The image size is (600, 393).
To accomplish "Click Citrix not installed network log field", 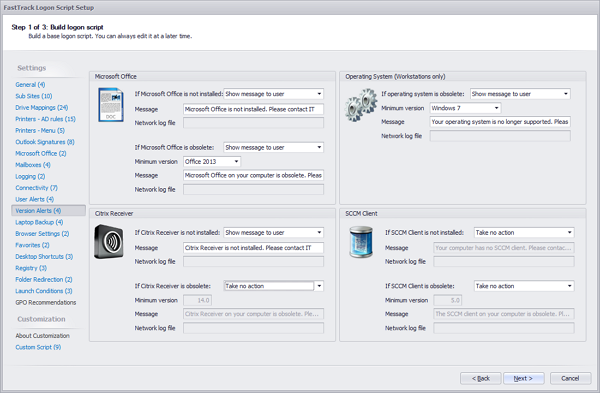I will click(253, 261).
